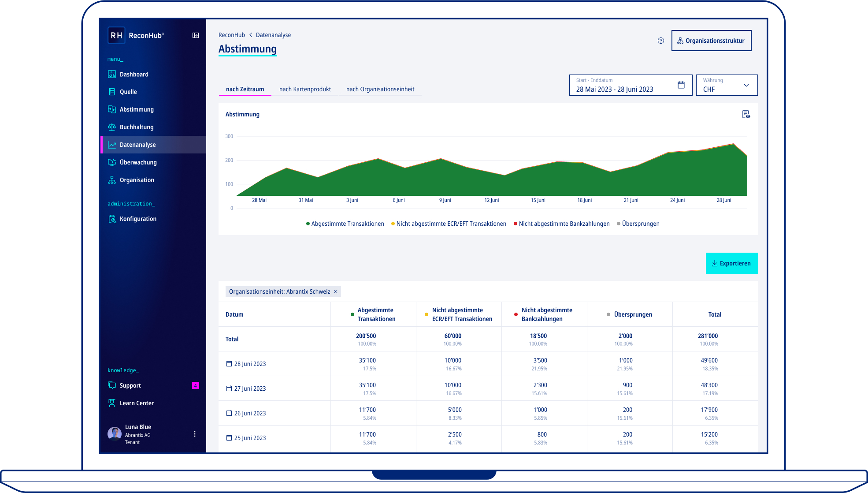The height and width of the screenshot is (493, 868).
Task: Click the chart data view icon
Action: click(746, 115)
